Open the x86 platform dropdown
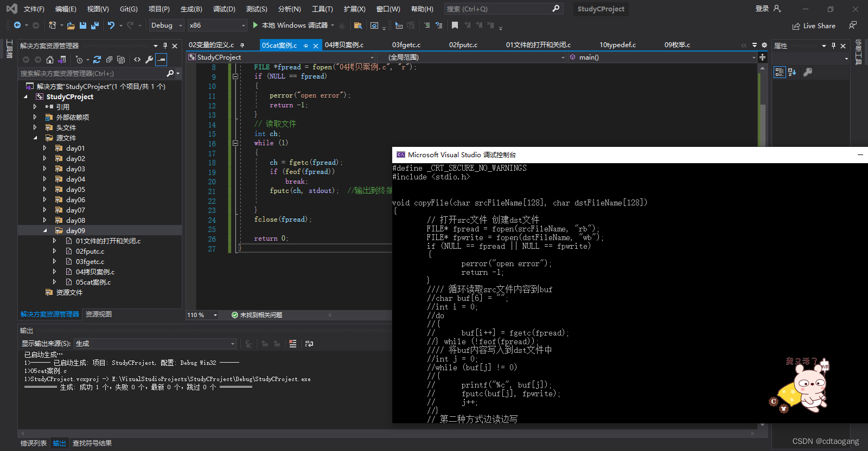 pyautogui.click(x=217, y=25)
